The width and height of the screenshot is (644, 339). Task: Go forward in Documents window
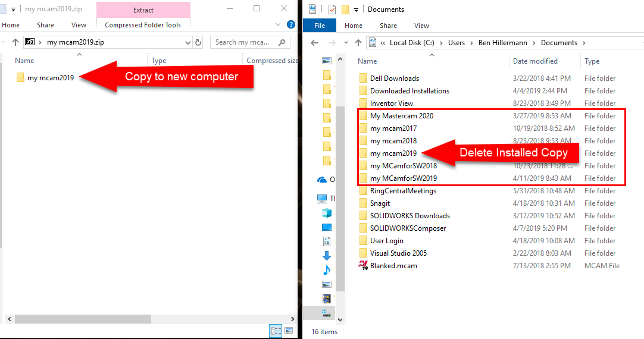click(x=332, y=43)
